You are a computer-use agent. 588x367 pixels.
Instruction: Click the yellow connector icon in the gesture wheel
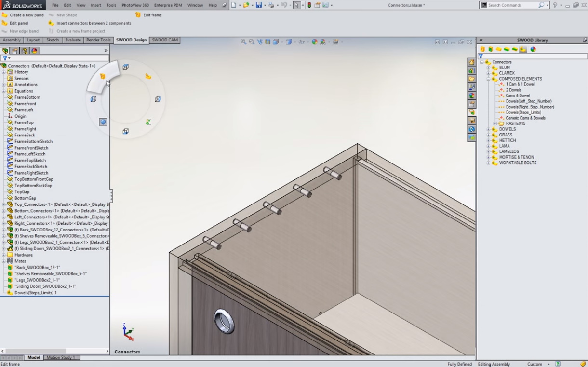click(148, 76)
